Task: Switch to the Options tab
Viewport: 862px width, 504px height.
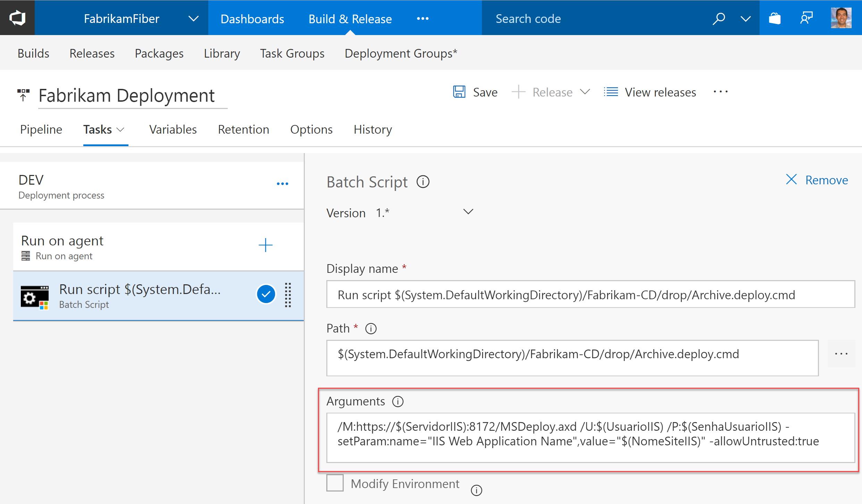Action: (x=311, y=129)
